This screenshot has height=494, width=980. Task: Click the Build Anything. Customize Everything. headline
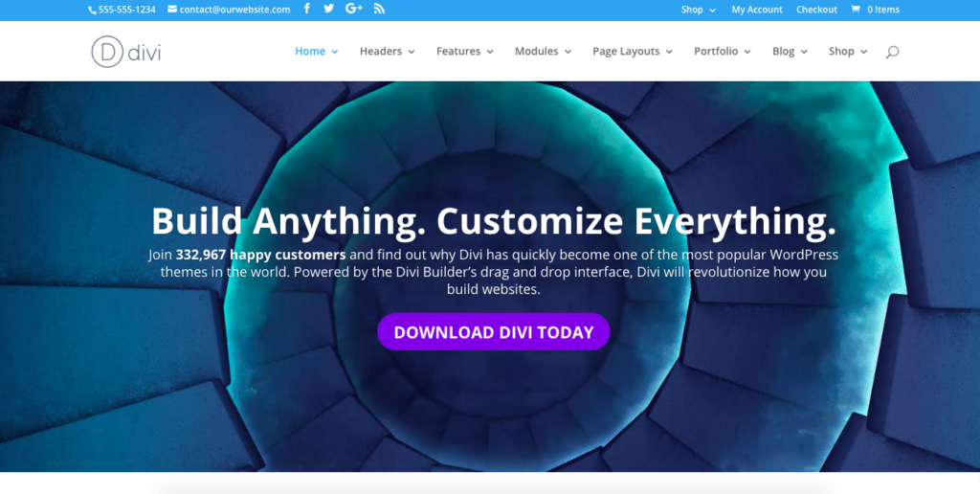click(x=494, y=221)
